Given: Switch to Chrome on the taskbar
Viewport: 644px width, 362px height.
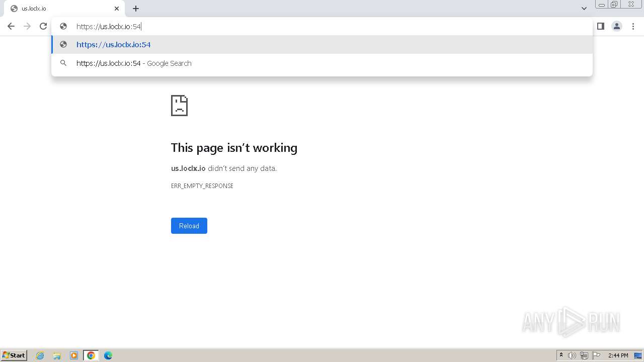Looking at the screenshot, I should pos(91,355).
